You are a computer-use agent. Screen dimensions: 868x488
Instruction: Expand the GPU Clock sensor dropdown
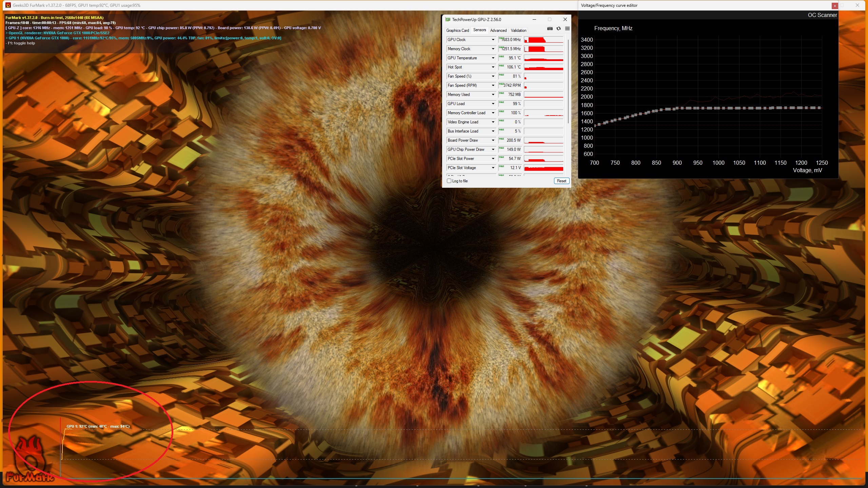pyautogui.click(x=493, y=40)
